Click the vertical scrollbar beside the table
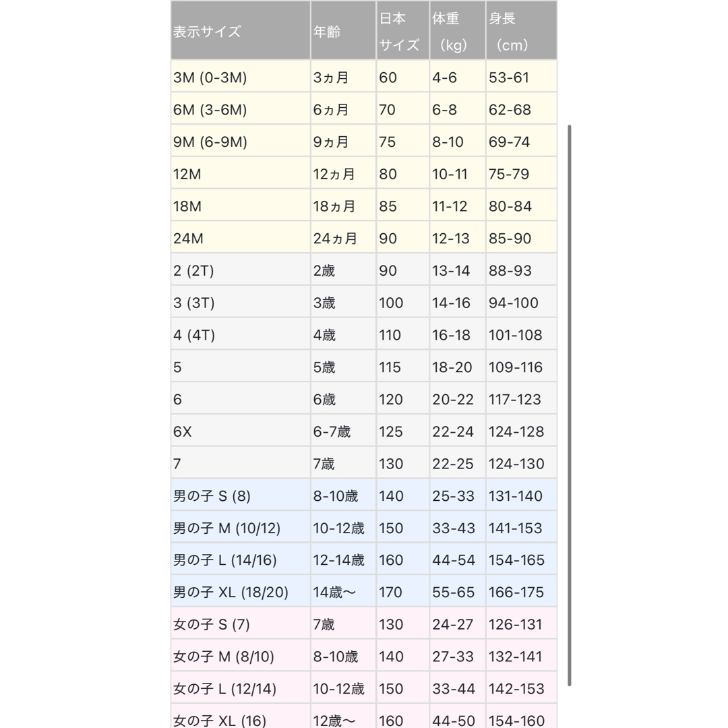Image resolution: width=728 pixels, height=728 pixels. click(569, 405)
